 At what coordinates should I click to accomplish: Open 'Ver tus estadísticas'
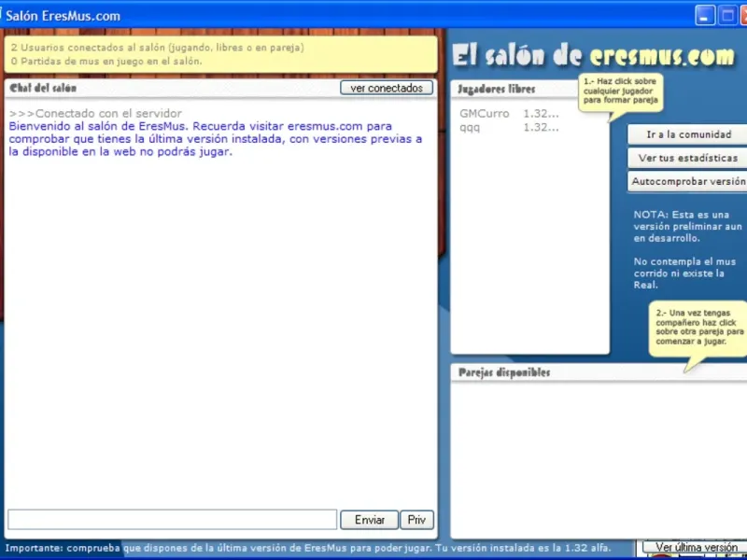coord(688,158)
